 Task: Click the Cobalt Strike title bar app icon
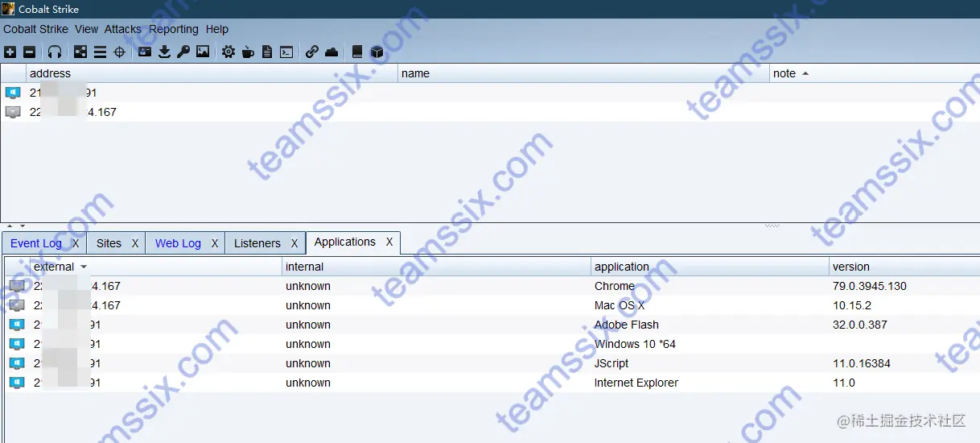tap(8, 9)
